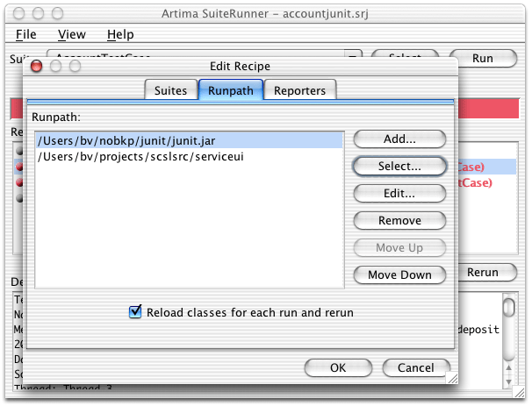The height and width of the screenshot is (406, 532).
Task: Click the Rerun button in main window
Action: point(487,272)
